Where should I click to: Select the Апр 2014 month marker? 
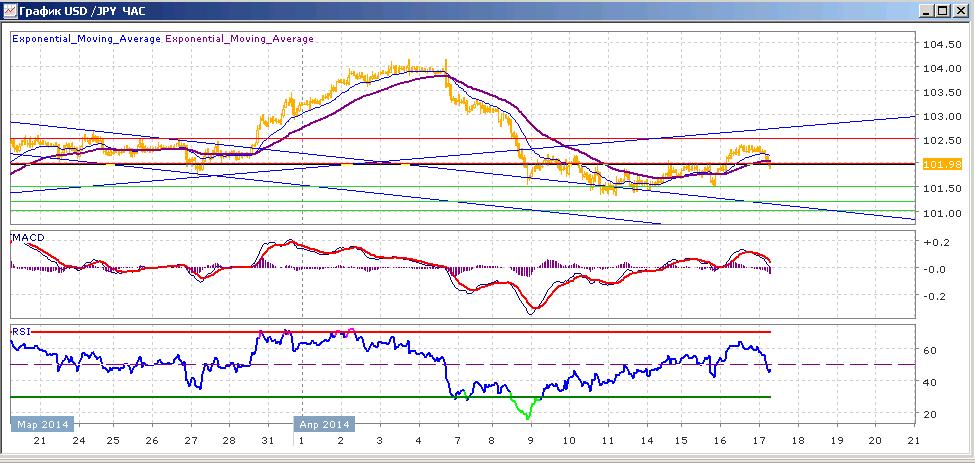click(x=325, y=425)
